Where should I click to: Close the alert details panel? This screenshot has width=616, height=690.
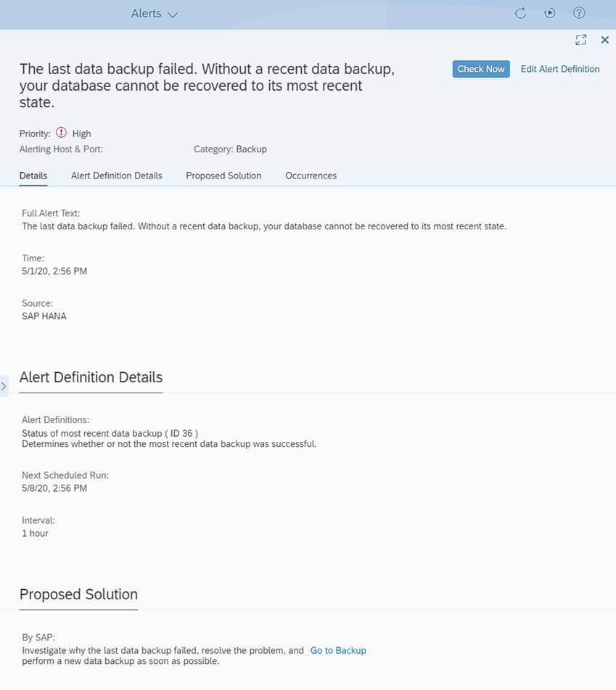[605, 40]
